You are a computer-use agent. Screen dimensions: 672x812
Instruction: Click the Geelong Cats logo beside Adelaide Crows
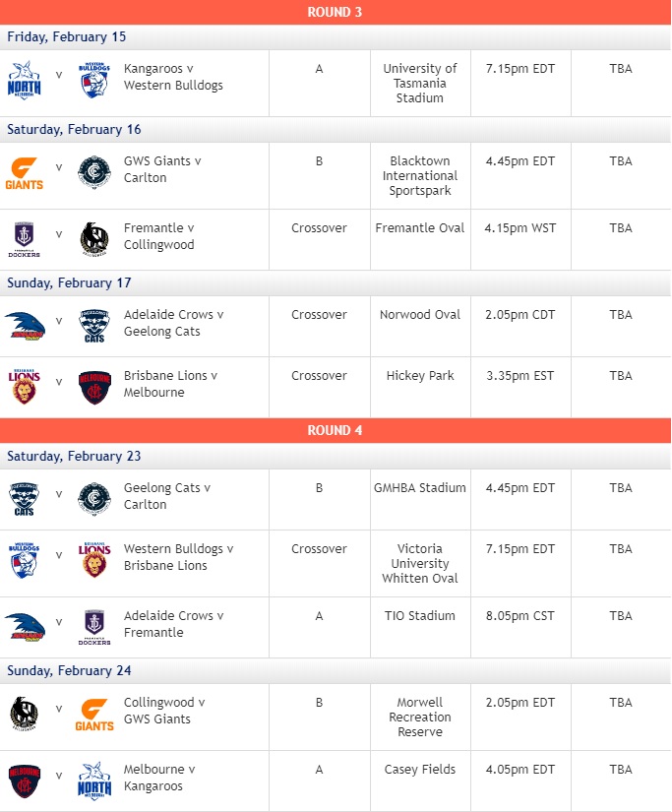[x=94, y=326]
